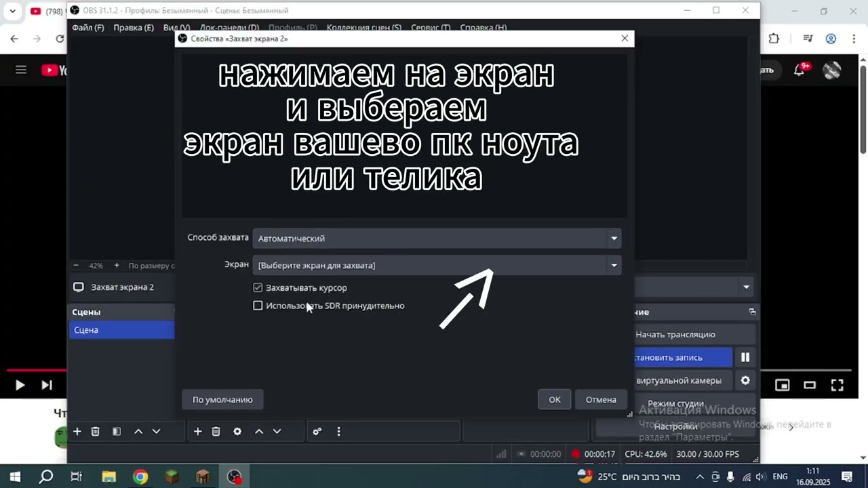The width and height of the screenshot is (868, 488).
Task: Open advanced audio properties gears icon
Action: [x=317, y=431]
